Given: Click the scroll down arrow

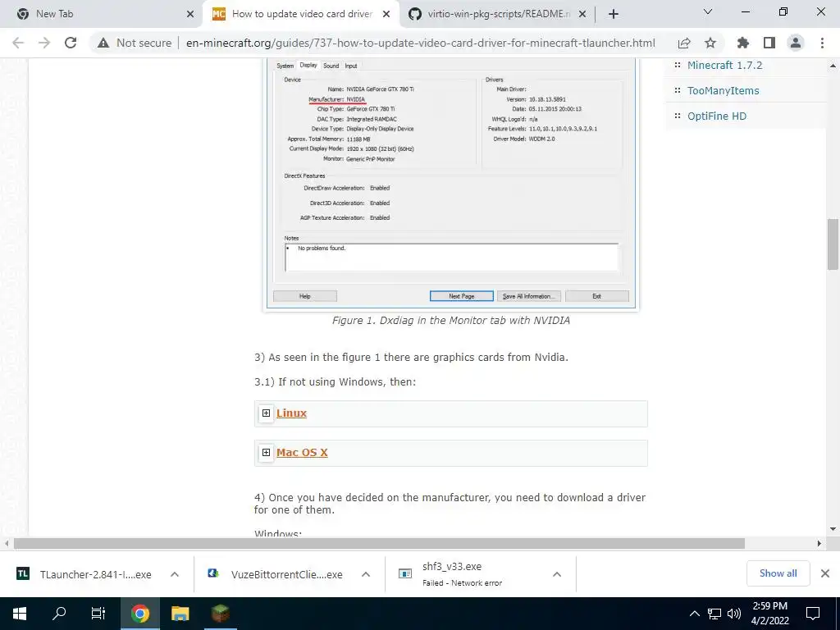Looking at the screenshot, I should pyautogui.click(x=833, y=529).
